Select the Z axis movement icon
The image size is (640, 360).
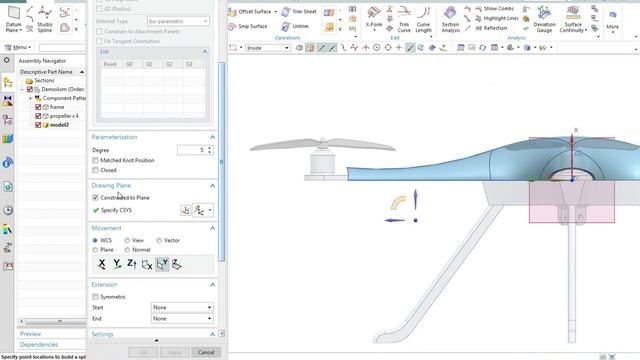click(131, 264)
